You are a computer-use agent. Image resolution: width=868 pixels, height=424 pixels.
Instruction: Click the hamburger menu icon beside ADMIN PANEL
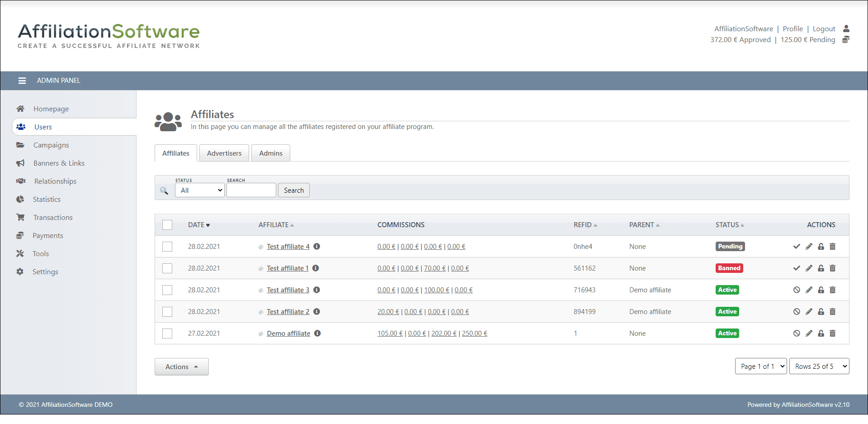point(22,81)
